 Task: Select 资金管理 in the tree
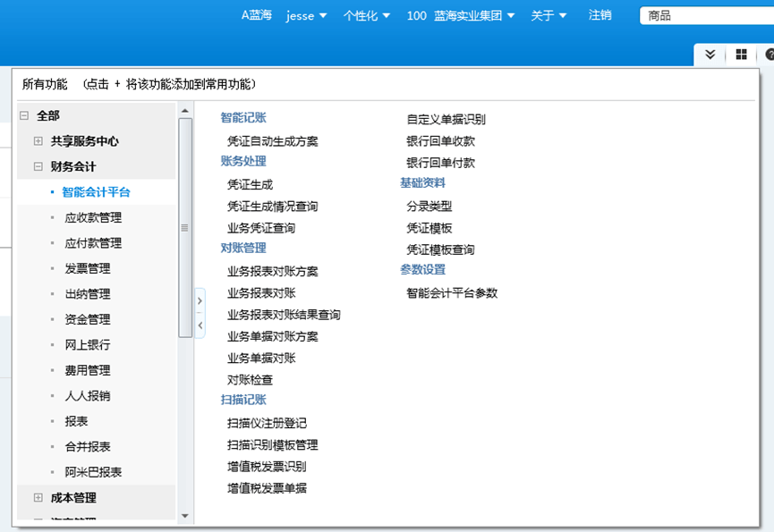88,319
